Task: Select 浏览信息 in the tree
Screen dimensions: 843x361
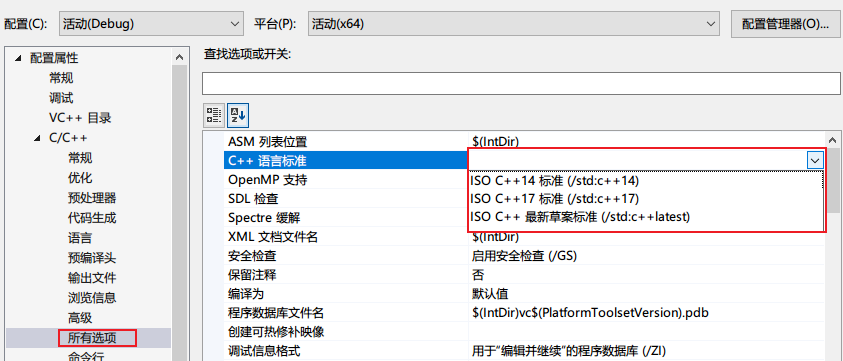Action: tap(92, 298)
